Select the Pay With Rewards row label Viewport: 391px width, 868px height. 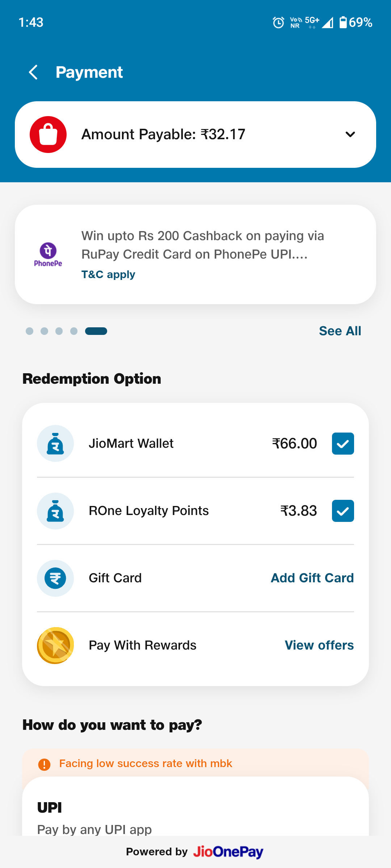tap(143, 645)
